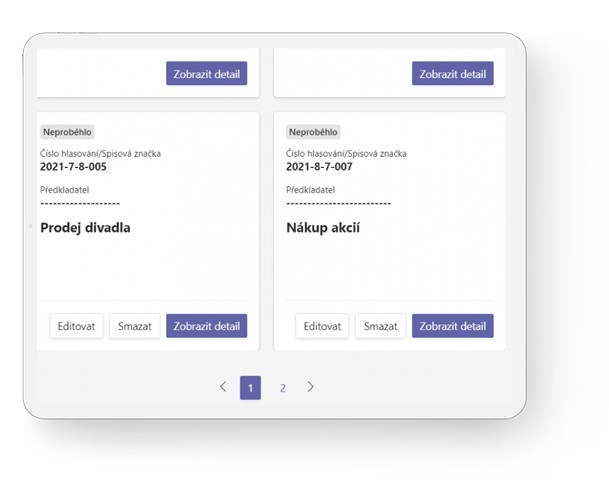This screenshot has width=609, height=489.
Task: Click the Neproběhlo badge on Nákup akcií
Action: pyautogui.click(x=314, y=131)
